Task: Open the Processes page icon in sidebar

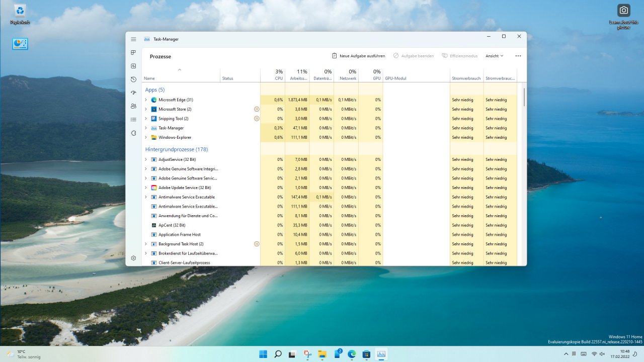Action: (133, 52)
